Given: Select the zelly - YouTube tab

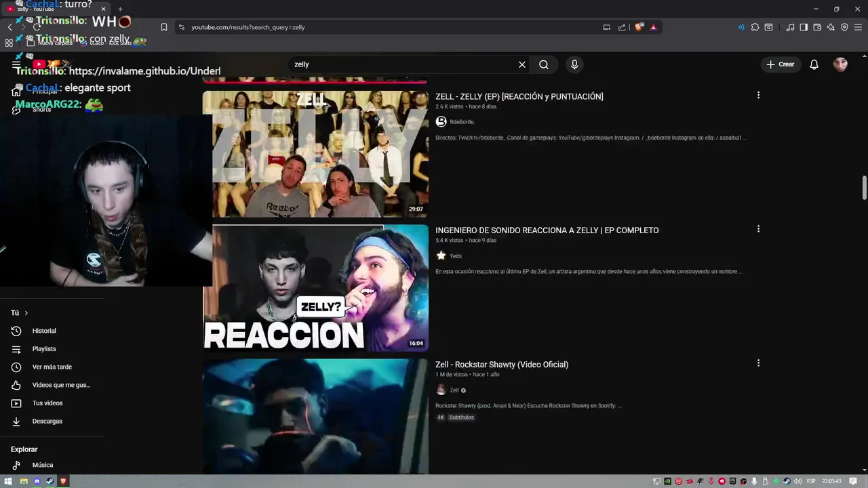Looking at the screenshot, I should click(54, 9).
